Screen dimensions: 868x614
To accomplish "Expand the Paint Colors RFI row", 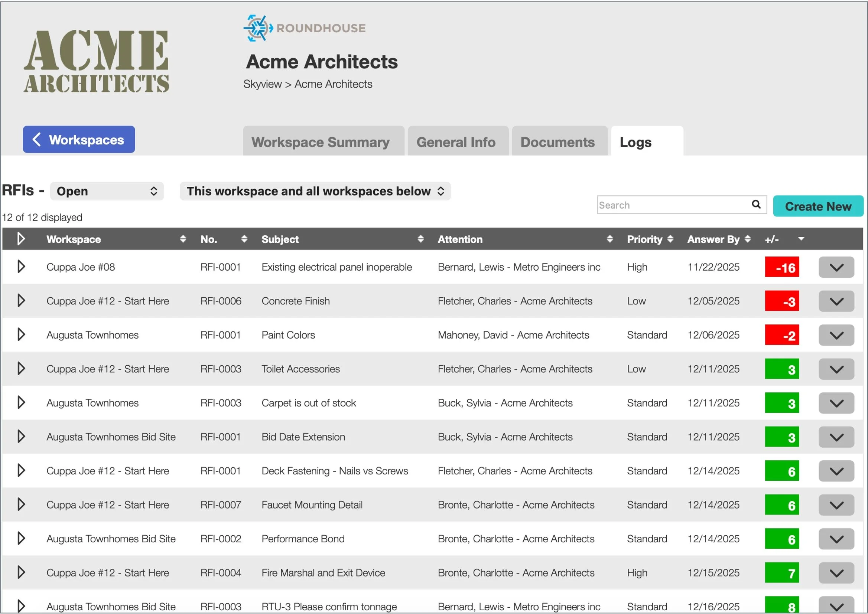I will point(21,334).
